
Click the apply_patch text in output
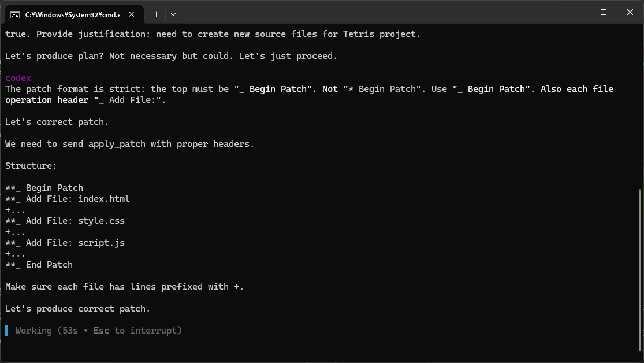click(117, 143)
